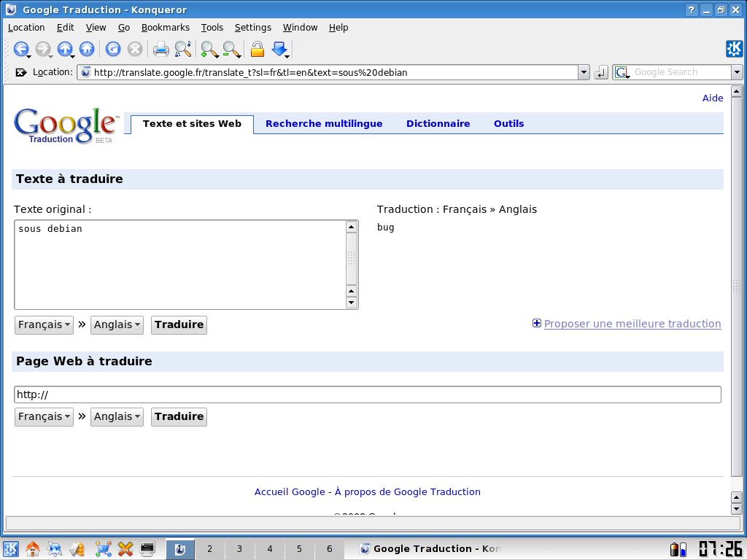Switch to virtual desktop 5

click(x=299, y=549)
